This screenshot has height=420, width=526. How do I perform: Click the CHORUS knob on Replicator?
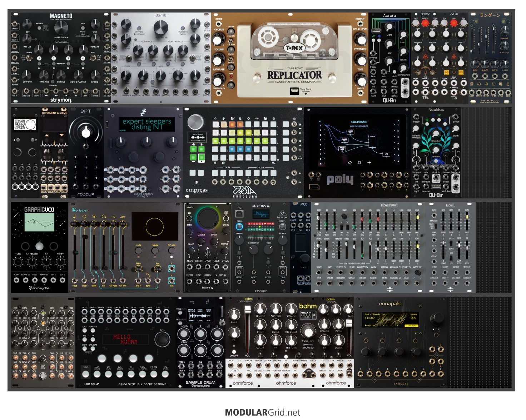tap(218, 39)
